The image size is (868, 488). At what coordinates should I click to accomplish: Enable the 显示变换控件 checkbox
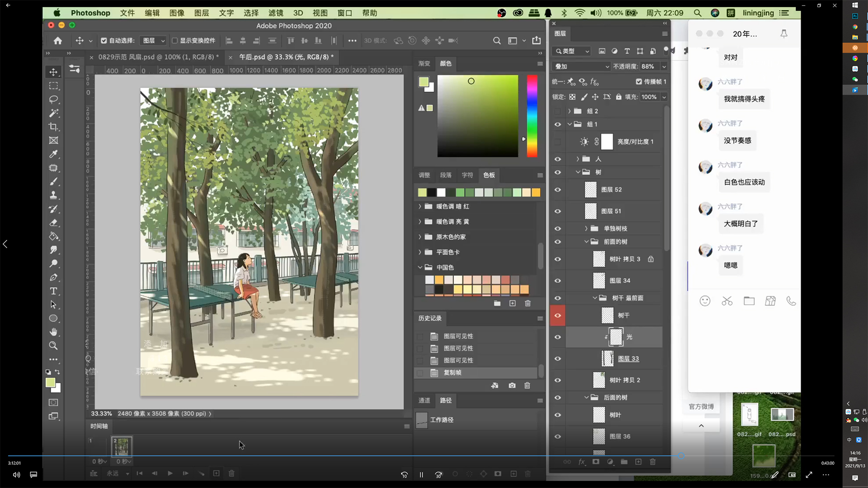[175, 41]
